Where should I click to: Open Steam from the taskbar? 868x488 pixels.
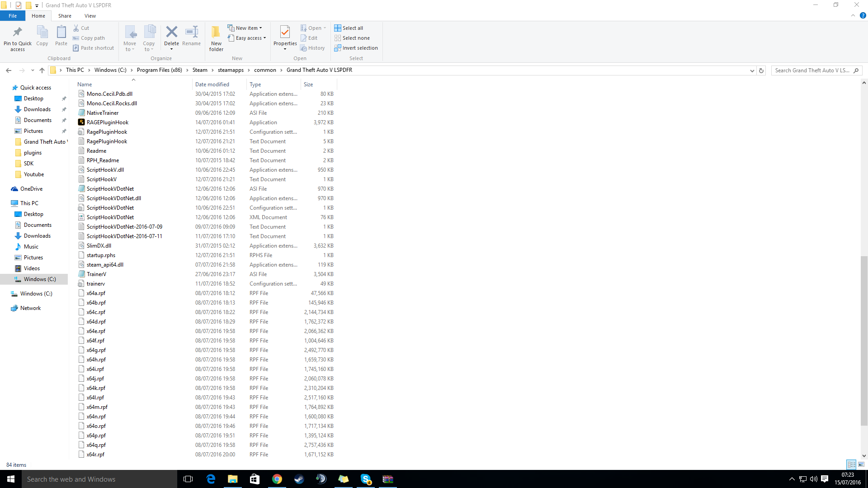[299, 479]
